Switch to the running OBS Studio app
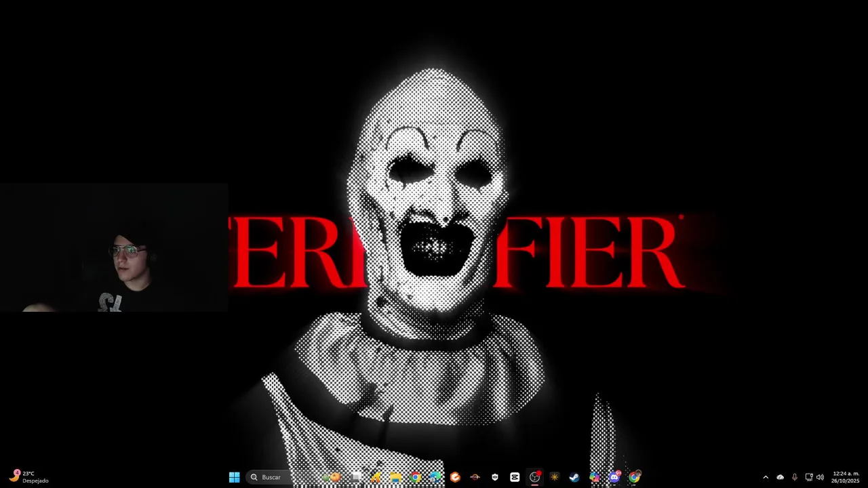The width and height of the screenshot is (868, 488). (534, 477)
